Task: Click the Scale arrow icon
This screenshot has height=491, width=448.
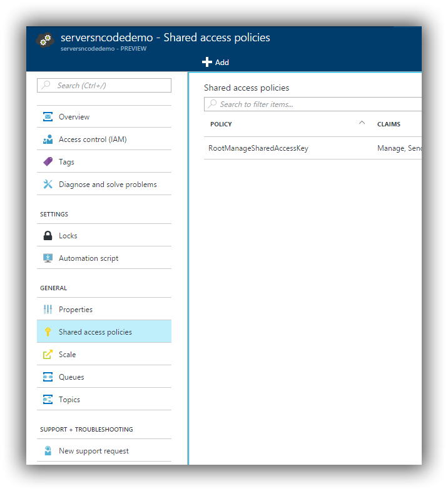Action: (x=48, y=355)
